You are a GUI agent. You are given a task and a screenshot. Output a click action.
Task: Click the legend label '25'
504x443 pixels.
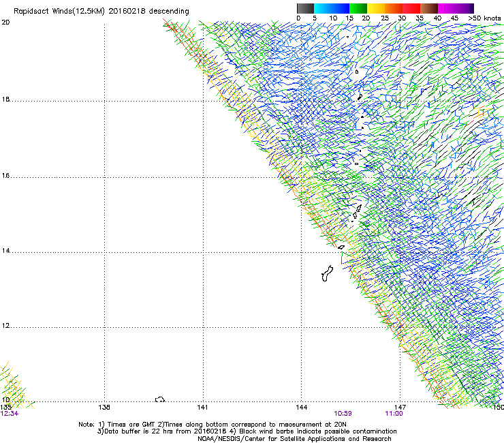click(385, 18)
